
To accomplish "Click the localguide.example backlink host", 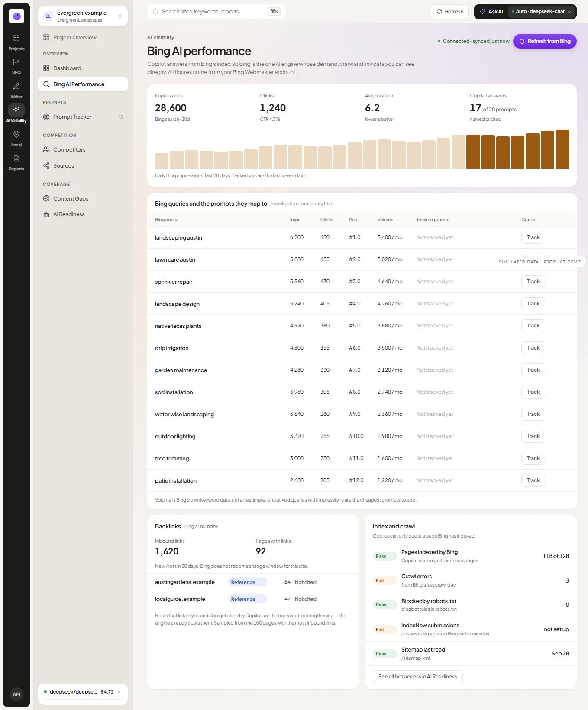I will (180, 599).
